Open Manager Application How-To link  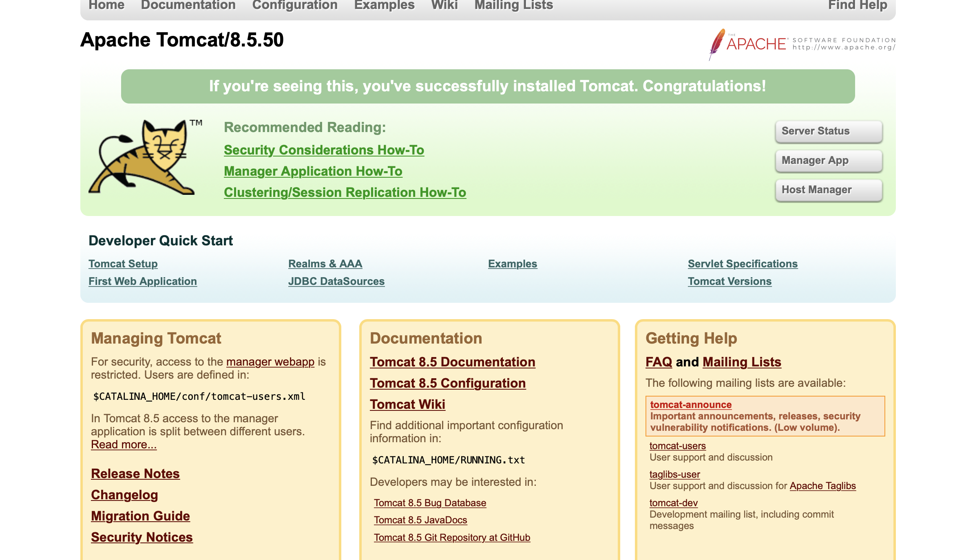[x=313, y=171]
